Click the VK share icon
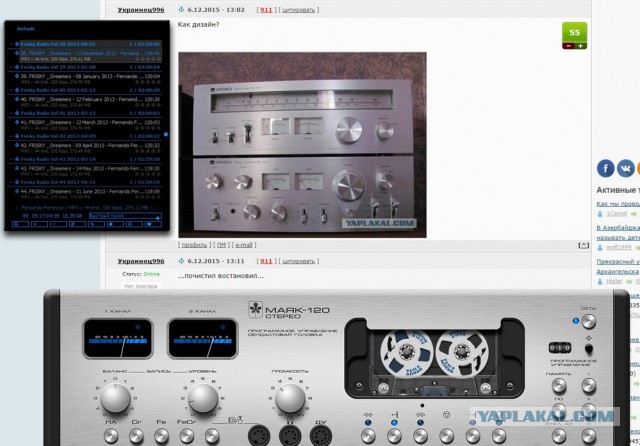The width and height of the screenshot is (640, 446). point(625,168)
